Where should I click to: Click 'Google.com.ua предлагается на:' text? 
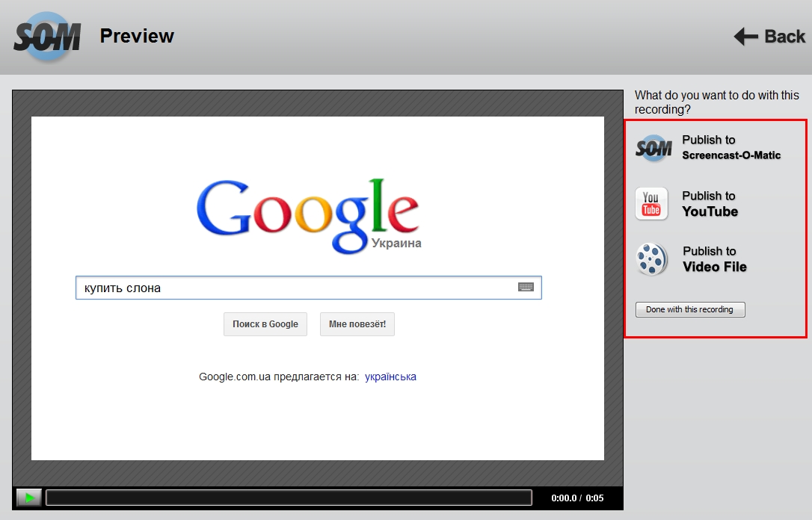click(279, 377)
